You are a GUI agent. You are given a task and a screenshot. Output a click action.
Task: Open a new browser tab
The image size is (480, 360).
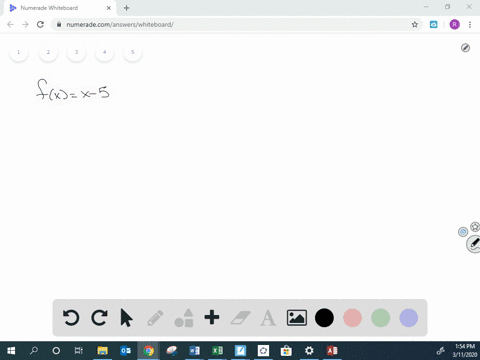(126, 8)
